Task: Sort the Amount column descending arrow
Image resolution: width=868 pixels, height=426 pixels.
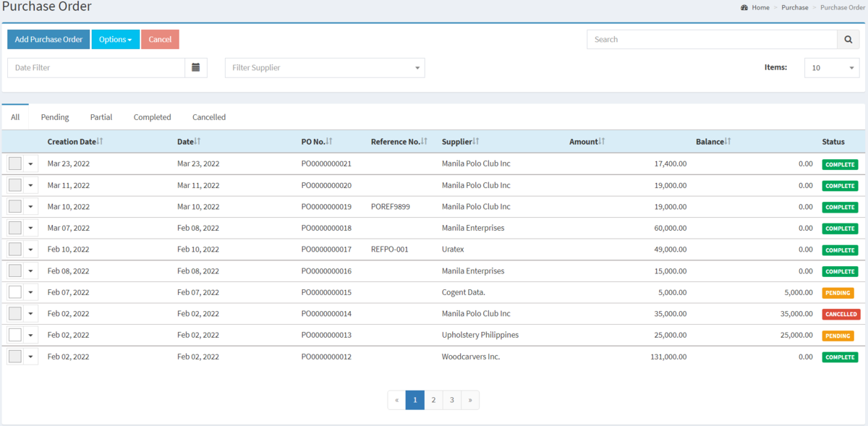Action: 601,142
